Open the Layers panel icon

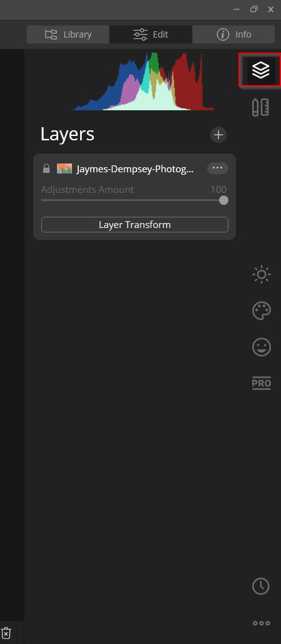pyautogui.click(x=261, y=70)
